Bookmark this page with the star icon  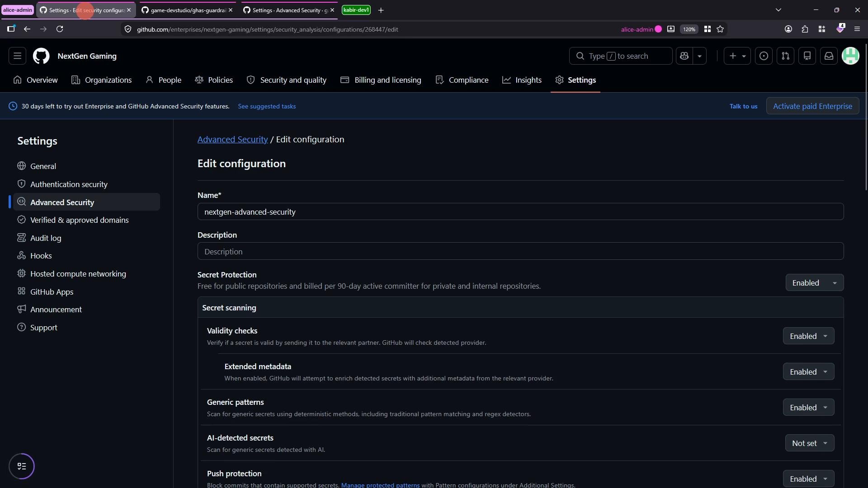tap(721, 29)
